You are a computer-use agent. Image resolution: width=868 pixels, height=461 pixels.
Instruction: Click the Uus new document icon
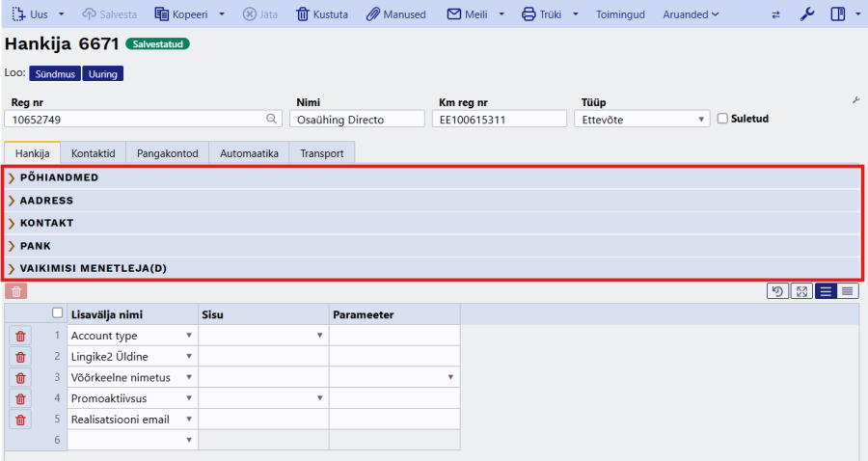[18, 14]
